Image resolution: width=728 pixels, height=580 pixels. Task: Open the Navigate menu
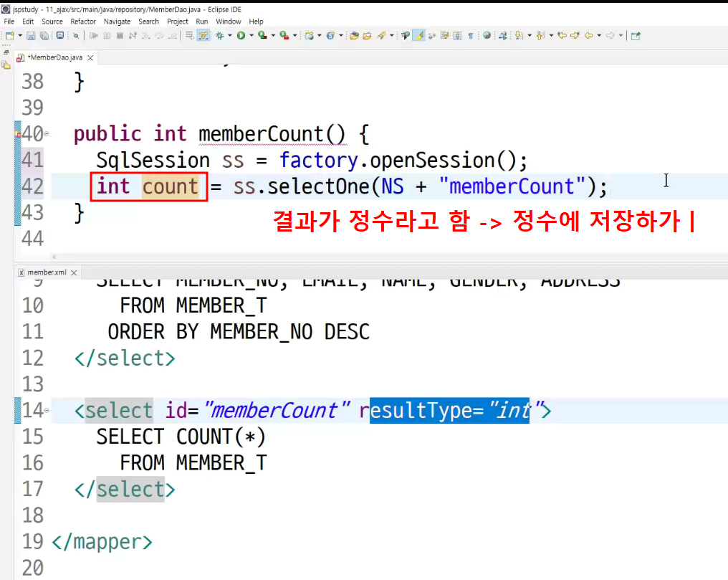coord(117,22)
